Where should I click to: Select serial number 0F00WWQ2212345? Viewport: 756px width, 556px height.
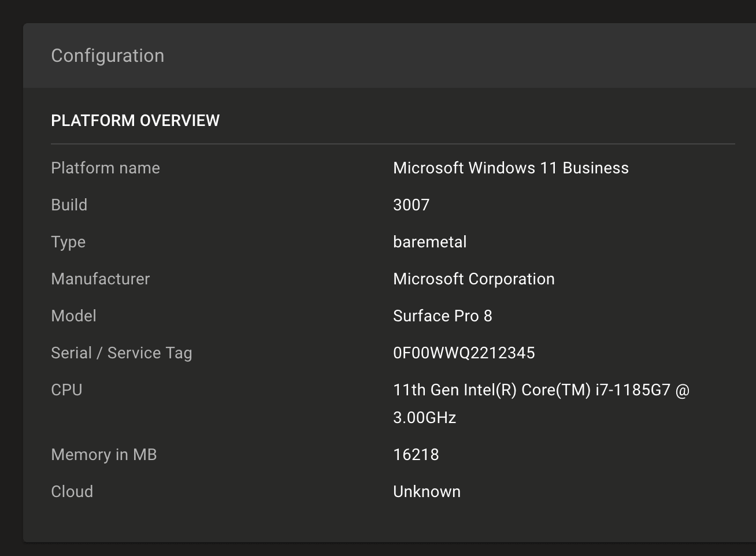click(464, 353)
